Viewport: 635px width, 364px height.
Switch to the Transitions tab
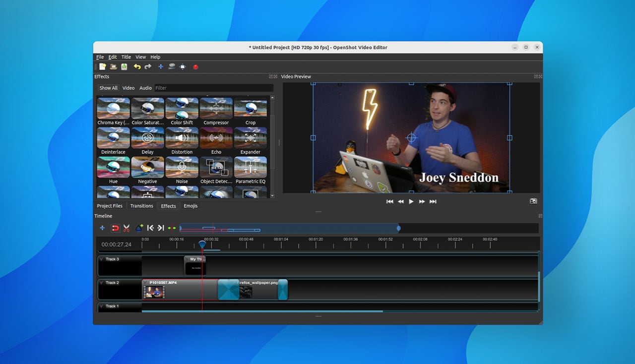141,206
